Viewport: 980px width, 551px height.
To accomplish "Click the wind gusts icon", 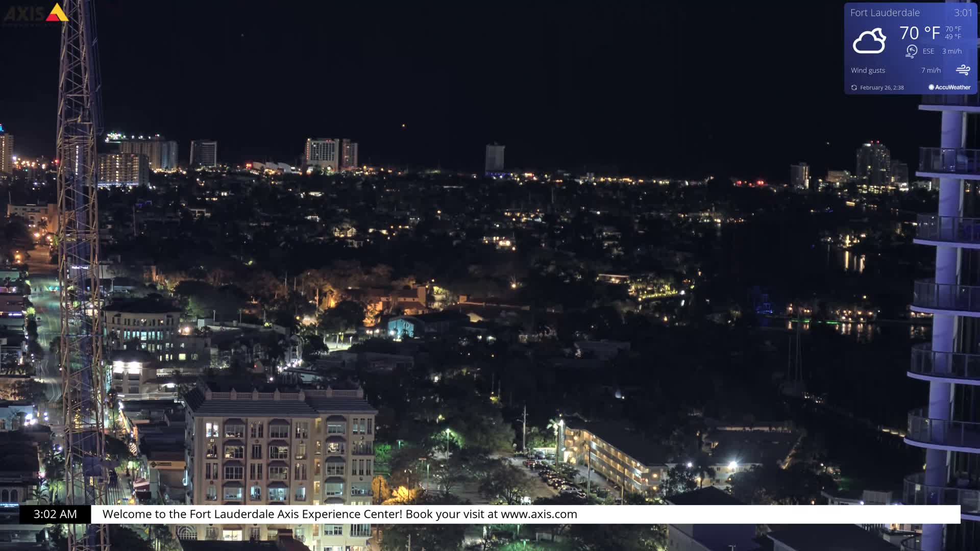I will click(963, 70).
